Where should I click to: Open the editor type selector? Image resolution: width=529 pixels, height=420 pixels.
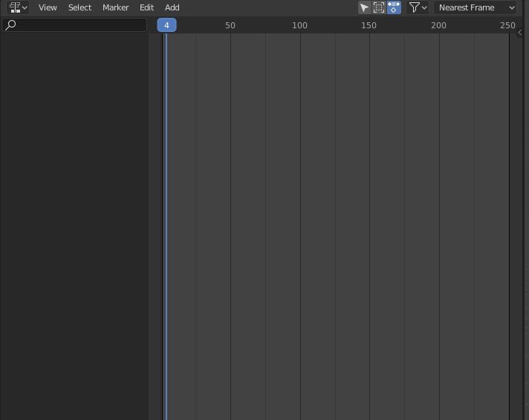[x=19, y=7]
